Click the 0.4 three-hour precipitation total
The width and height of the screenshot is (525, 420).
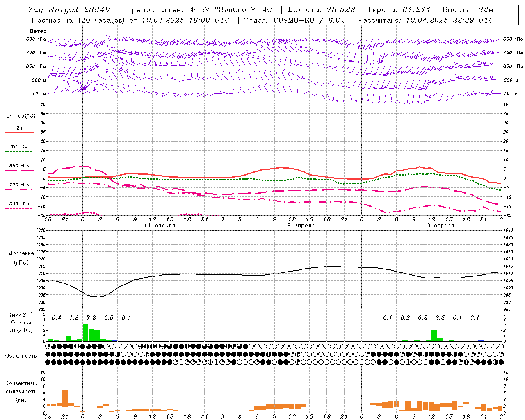(57, 318)
